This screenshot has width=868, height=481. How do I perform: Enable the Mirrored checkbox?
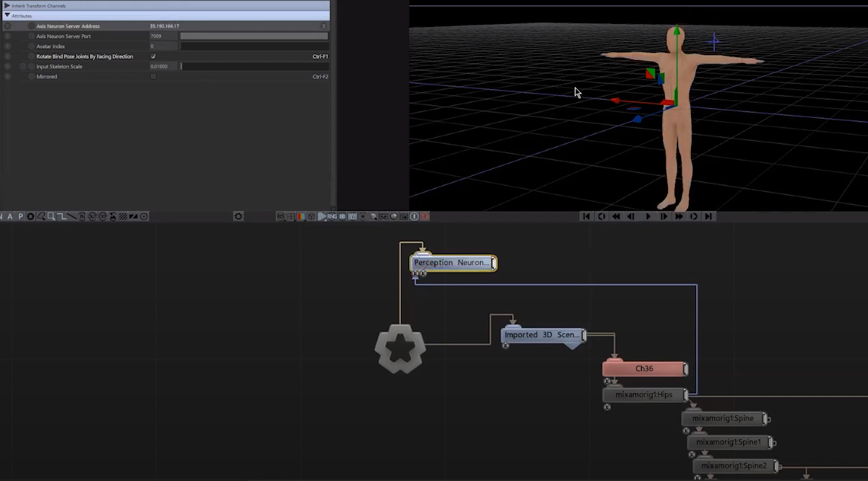[x=153, y=77]
